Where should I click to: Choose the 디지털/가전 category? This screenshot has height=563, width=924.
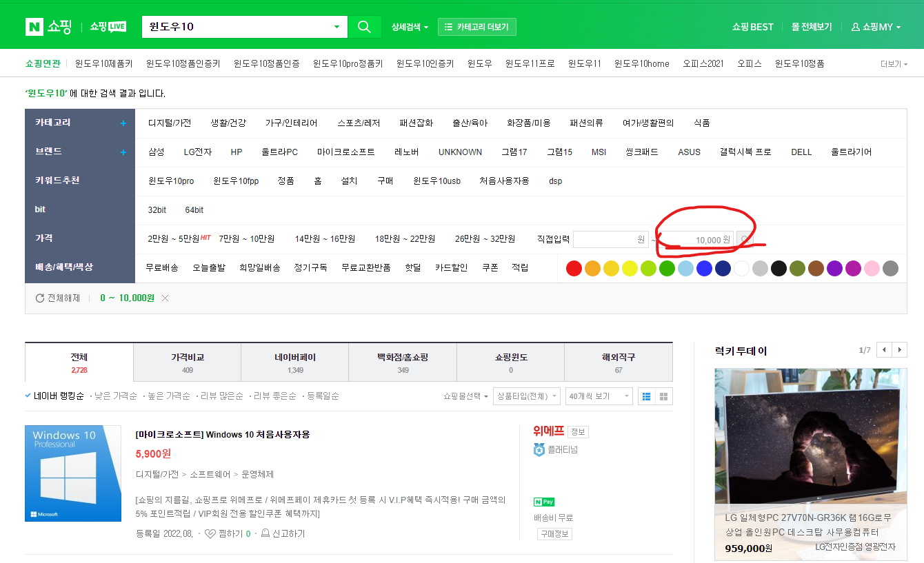170,123
